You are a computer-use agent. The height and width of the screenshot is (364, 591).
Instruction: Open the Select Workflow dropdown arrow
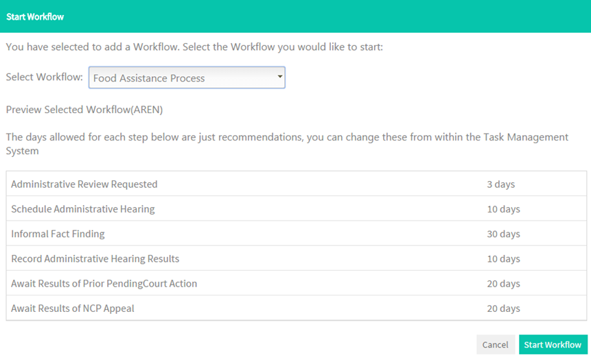(279, 76)
